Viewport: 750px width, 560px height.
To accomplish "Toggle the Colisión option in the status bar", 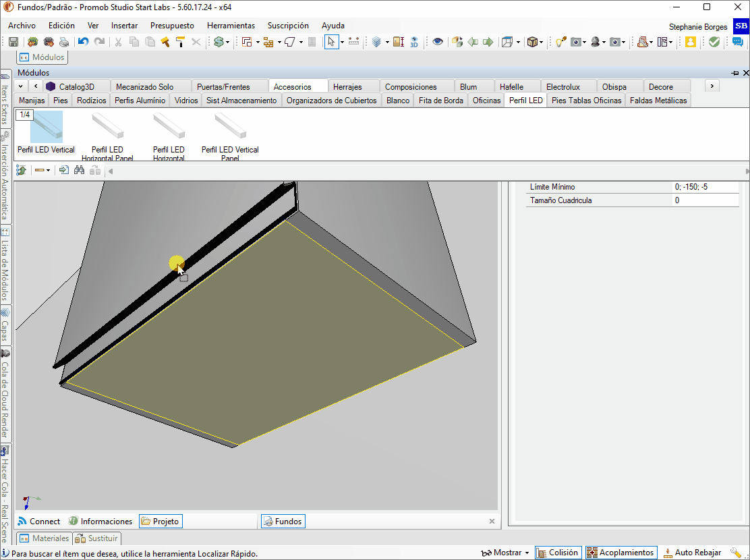I will point(558,553).
